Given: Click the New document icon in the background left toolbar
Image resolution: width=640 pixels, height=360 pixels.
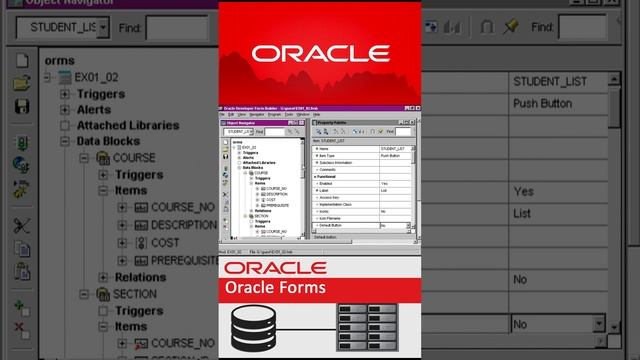Looking at the screenshot, I should click(22, 60).
